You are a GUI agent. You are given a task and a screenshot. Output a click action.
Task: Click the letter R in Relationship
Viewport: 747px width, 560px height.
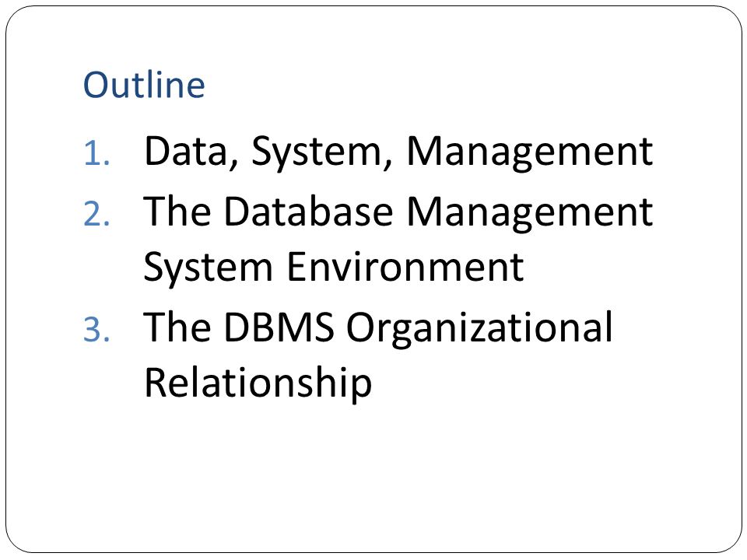(156, 381)
